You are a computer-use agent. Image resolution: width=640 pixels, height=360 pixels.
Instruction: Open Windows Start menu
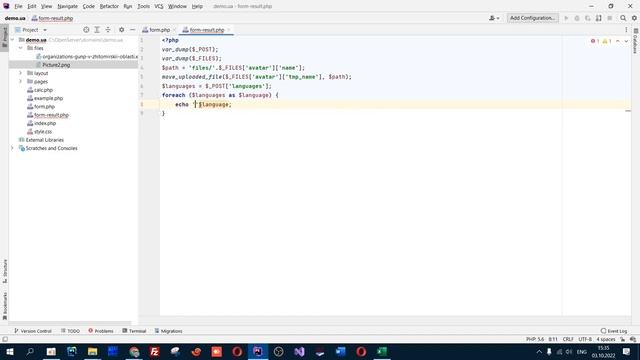(x=10, y=351)
